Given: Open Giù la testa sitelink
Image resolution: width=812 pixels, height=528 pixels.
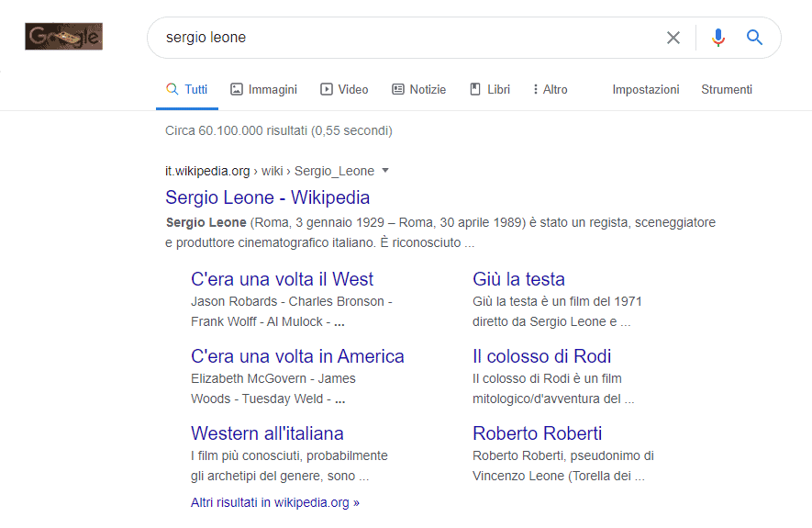Looking at the screenshot, I should (x=518, y=279).
